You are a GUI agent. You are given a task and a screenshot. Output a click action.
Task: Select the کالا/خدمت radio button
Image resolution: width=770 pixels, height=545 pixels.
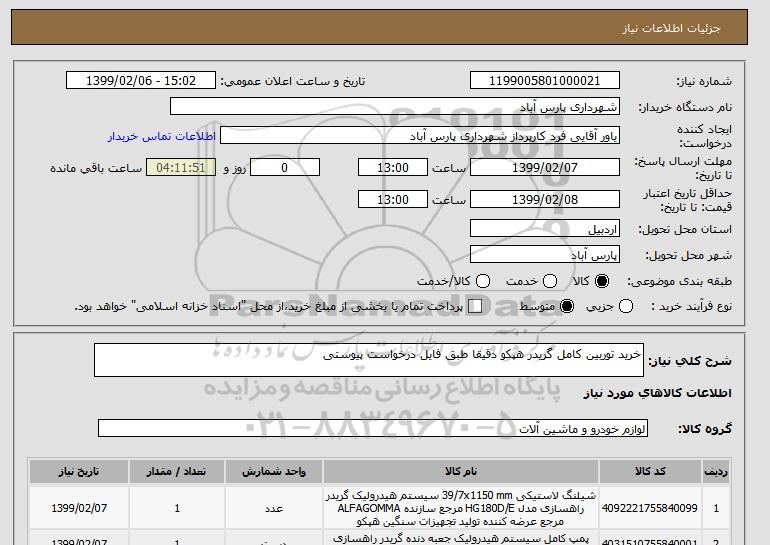tap(483, 281)
